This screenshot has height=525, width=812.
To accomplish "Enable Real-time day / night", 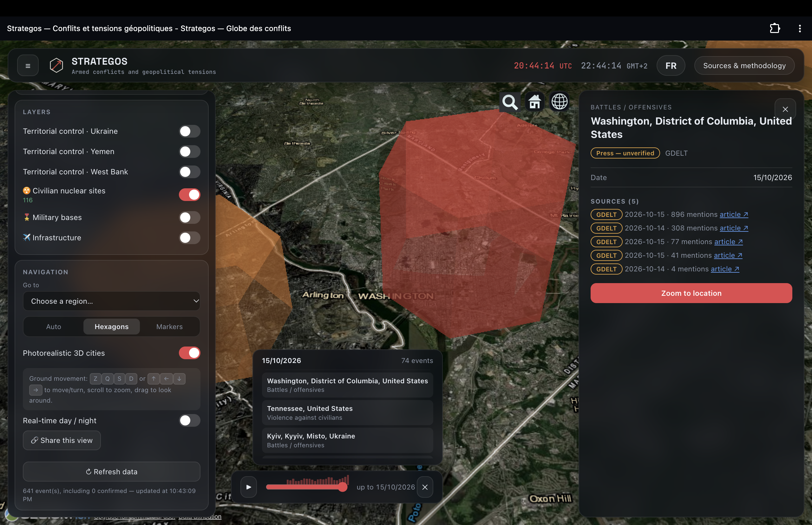I will coord(190,420).
